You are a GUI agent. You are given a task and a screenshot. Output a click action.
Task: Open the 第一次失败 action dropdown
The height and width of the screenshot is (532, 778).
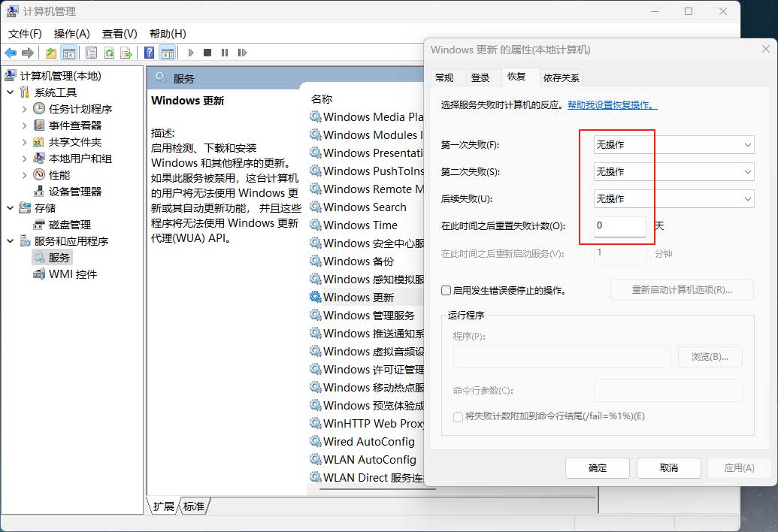674,145
